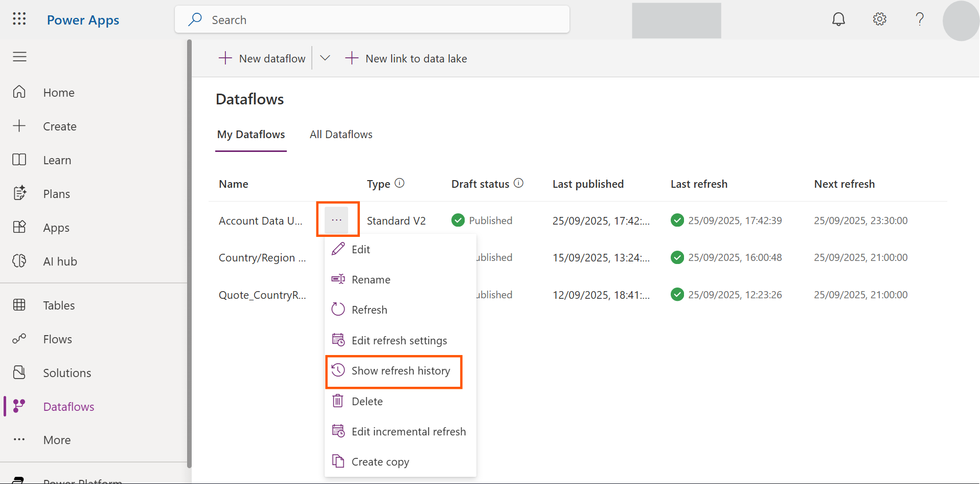
Task: Click the Type column info icon
Action: (x=400, y=183)
